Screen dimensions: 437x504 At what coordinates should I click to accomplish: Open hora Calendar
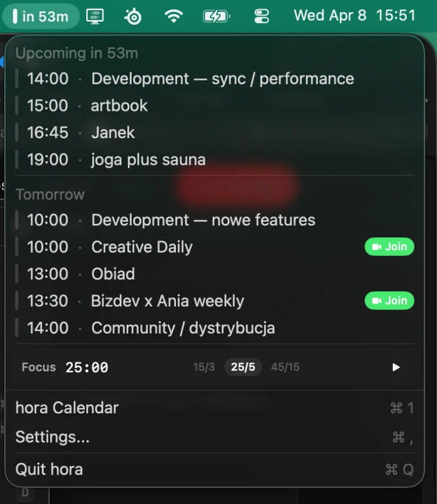[67, 407]
